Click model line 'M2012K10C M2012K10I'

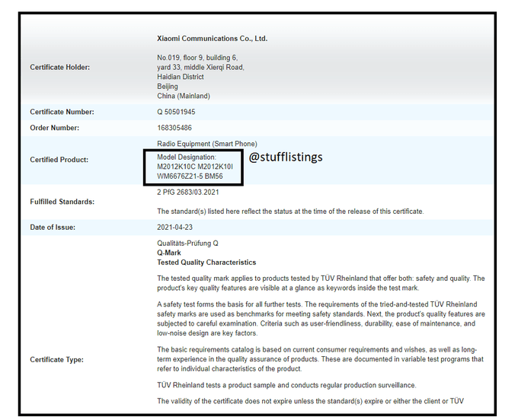195,167
